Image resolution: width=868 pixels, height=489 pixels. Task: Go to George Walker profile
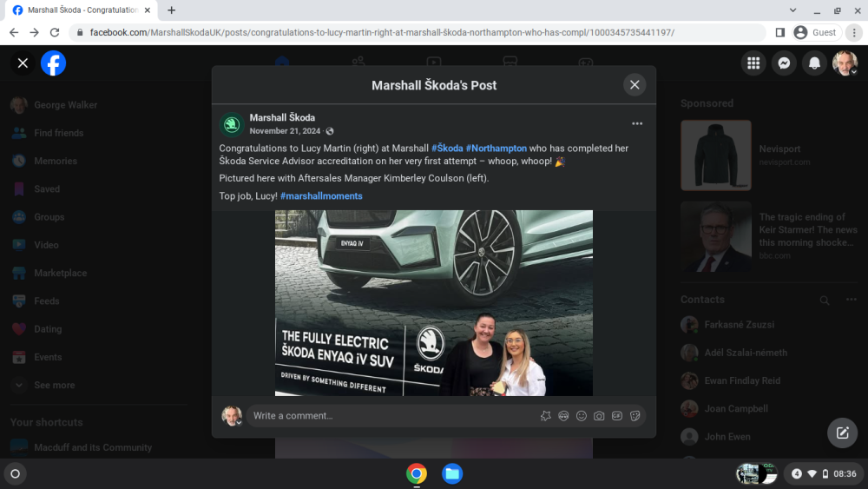point(97,105)
